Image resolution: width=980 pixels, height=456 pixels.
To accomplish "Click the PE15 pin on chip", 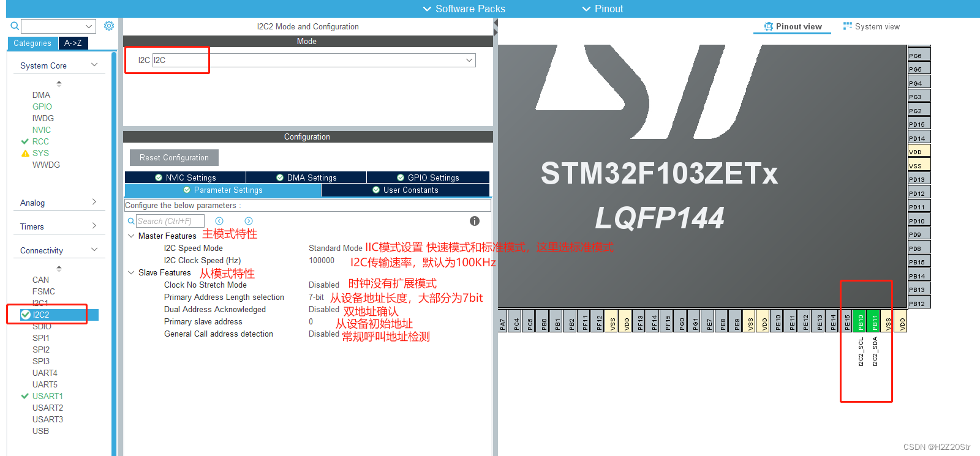I will pos(846,321).
